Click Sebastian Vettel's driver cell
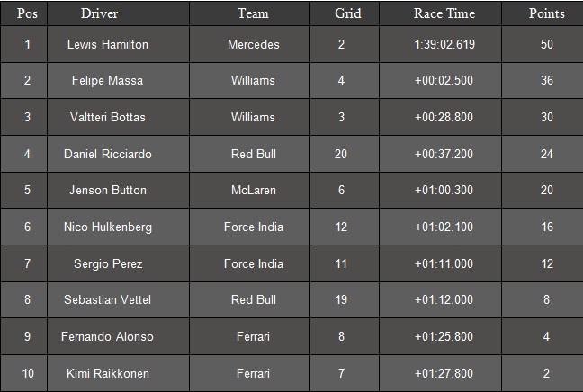 (108, 300)
